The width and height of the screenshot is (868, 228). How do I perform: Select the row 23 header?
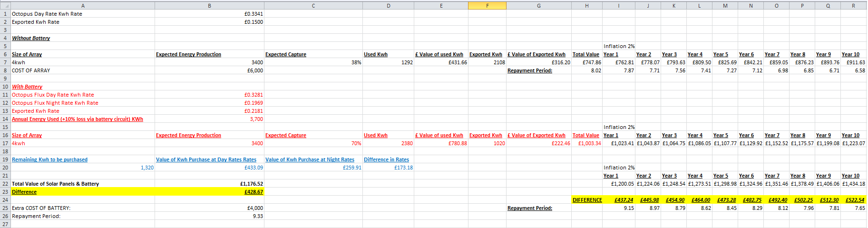(x=5, y=192)
